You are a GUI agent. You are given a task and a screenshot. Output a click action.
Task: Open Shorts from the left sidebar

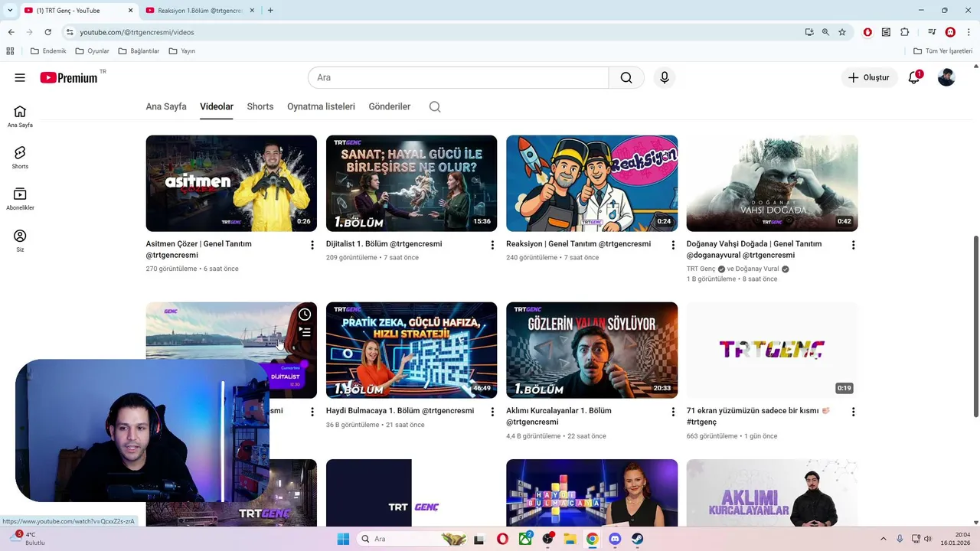click(20, 158)
